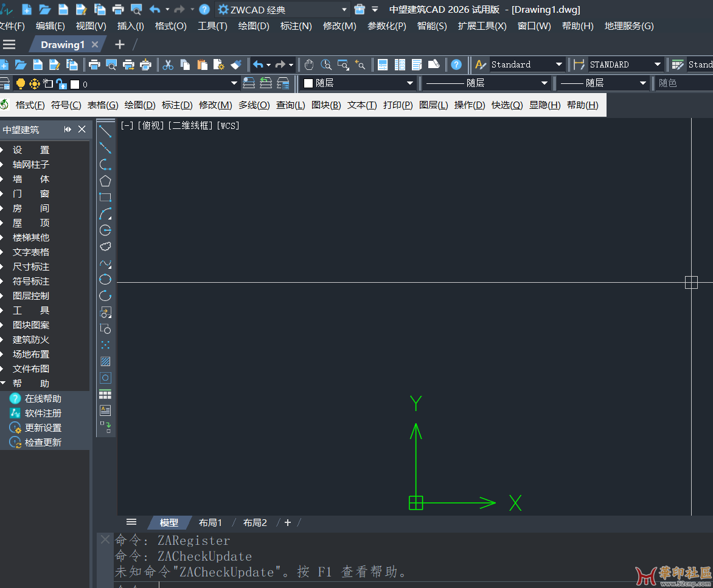Click the white swatch in color control
This screenshot has height=588, width=713.
308,83
